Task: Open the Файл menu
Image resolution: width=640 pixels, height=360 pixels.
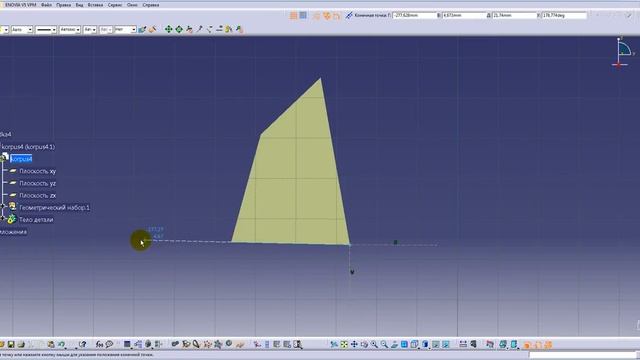Action: tap(46, 5)
